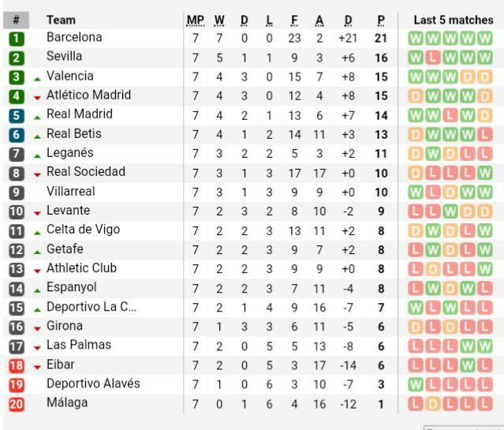504x430 pixels.
Task: Click the red rank 20 badge for Málaga
Action: 16,404
